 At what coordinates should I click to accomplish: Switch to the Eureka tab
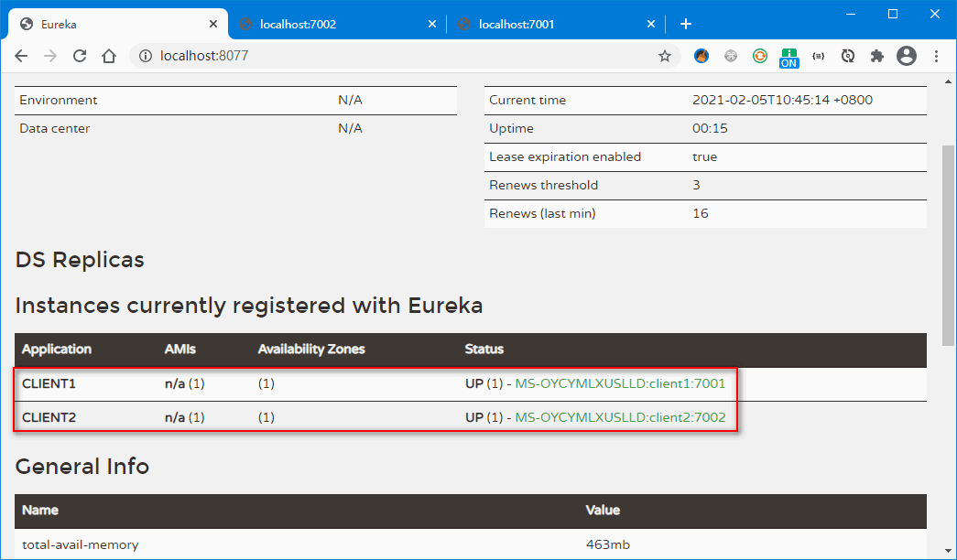[x=118, y=25]
